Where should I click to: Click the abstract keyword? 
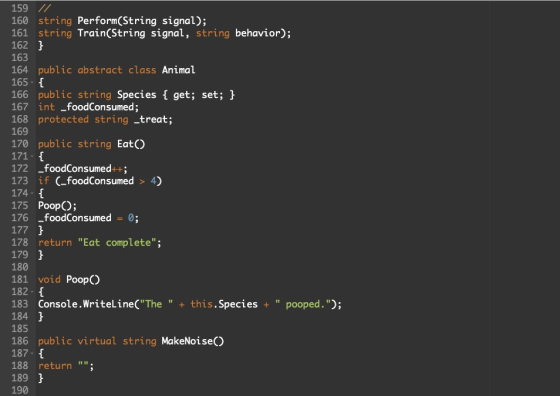(100, 70)
